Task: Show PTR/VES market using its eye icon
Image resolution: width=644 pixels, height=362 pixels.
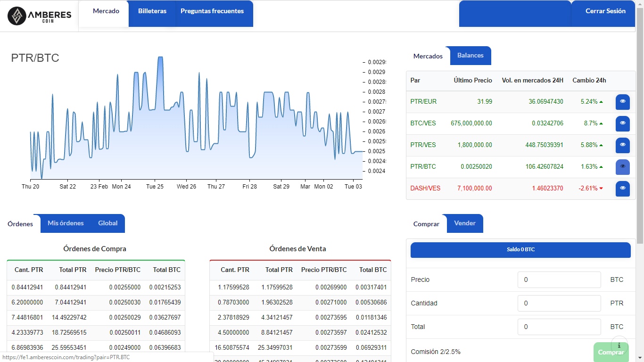Action: [622, 145]
